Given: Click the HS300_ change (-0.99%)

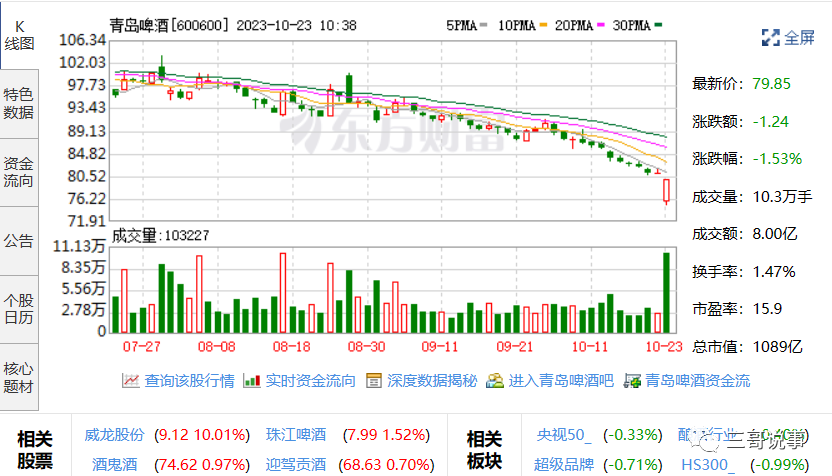Looking at the screenshot, I should (x=779, y=465).
